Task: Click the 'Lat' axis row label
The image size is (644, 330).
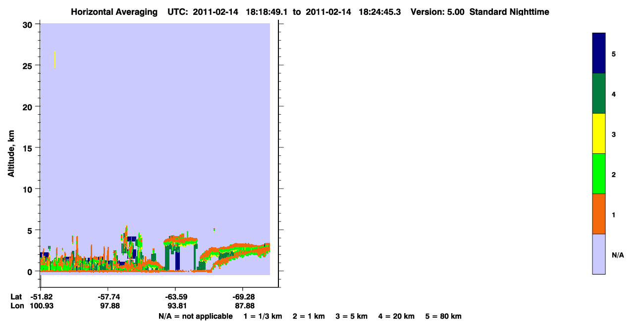Action: point(16,297)
